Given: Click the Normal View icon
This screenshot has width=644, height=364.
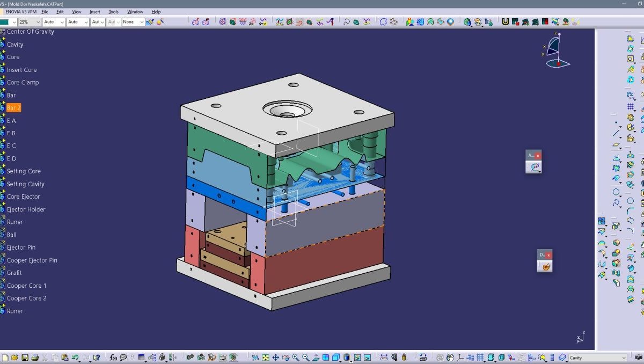Looking at the screenshot, I should point(316,357).
